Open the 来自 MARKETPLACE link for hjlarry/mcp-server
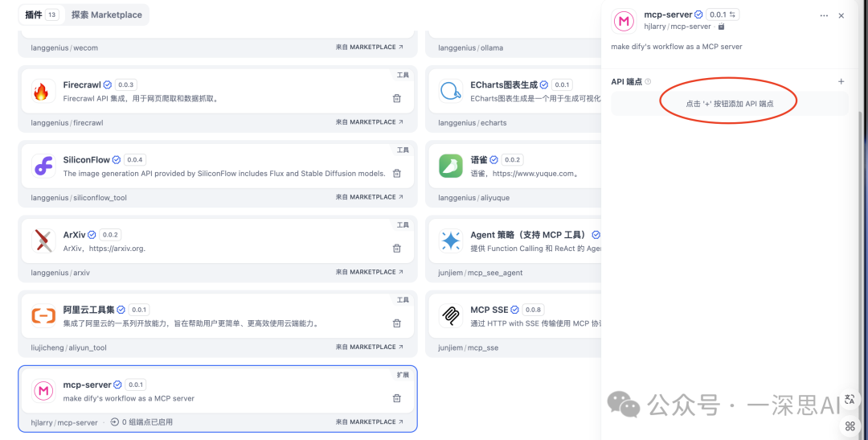The image size is (868, 440). [369, 421]
